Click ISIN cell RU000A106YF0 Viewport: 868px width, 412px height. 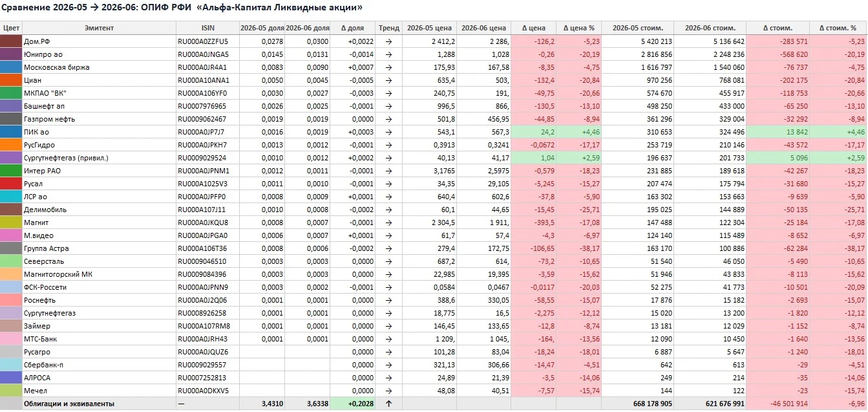point(207,93)
